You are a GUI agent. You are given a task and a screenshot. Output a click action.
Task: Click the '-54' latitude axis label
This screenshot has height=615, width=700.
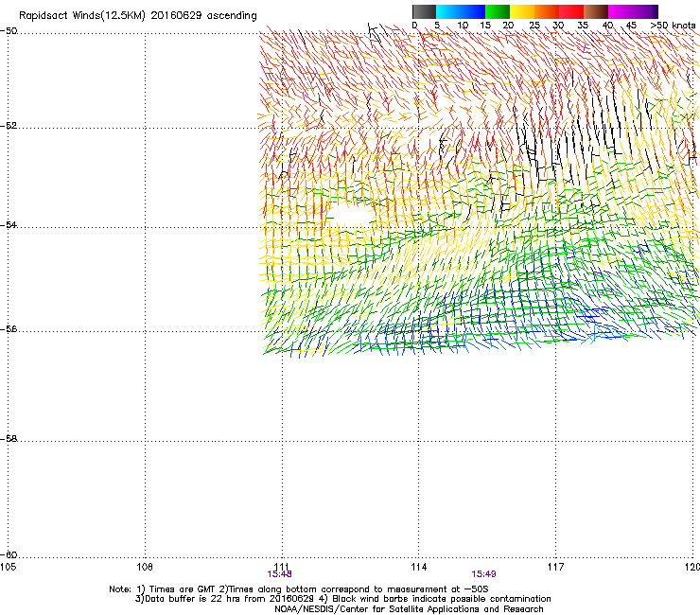coord(9,224)
